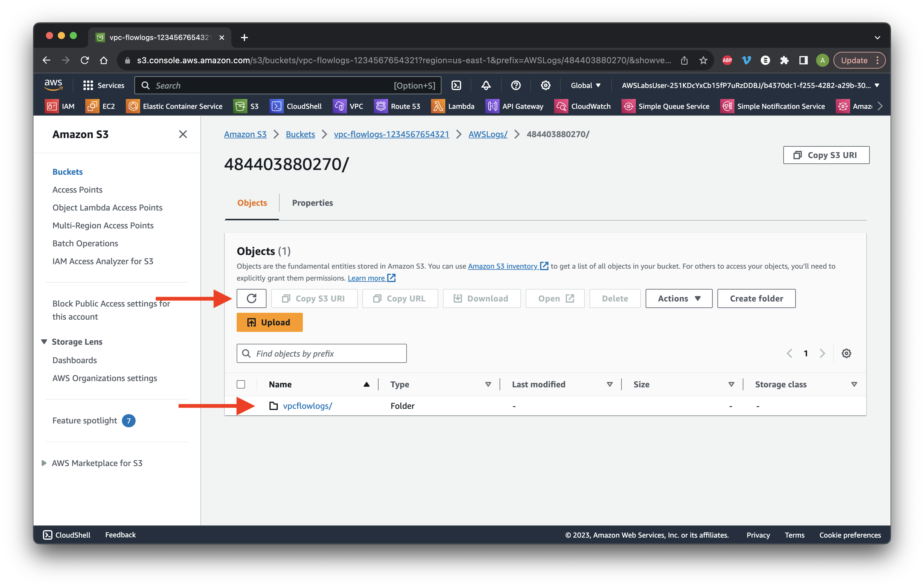Click the Upload button
The height and width of the screenshot is (588, 924).
269,322
